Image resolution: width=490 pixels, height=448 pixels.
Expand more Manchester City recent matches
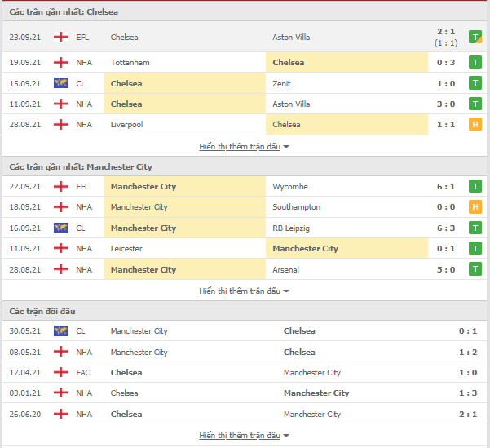click(244, 291)
